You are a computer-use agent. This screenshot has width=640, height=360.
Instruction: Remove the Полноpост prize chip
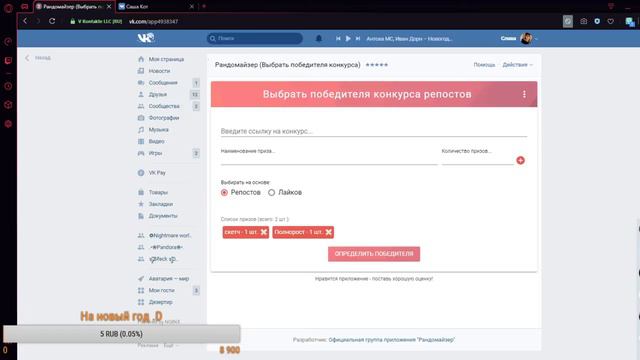pyautogui.click(x=329, y=232)
